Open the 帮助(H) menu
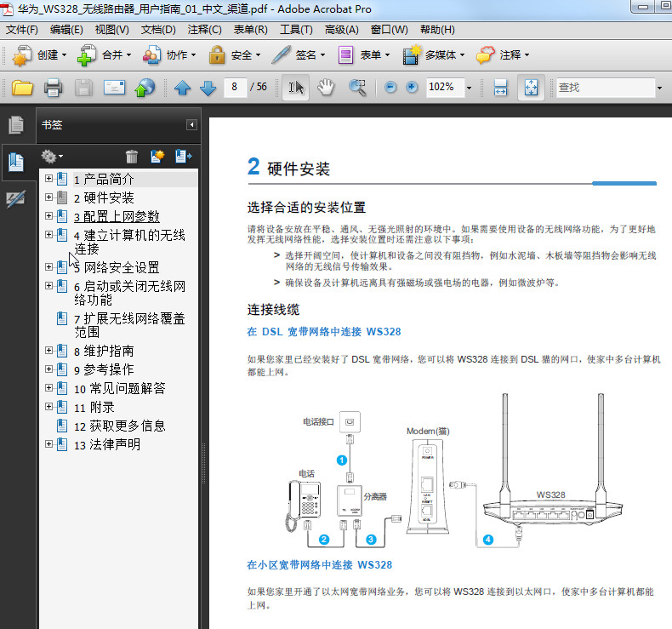Image resolution: width=672 pixels, height=629 pixels. pyautogui.click(x=437, y=30)
